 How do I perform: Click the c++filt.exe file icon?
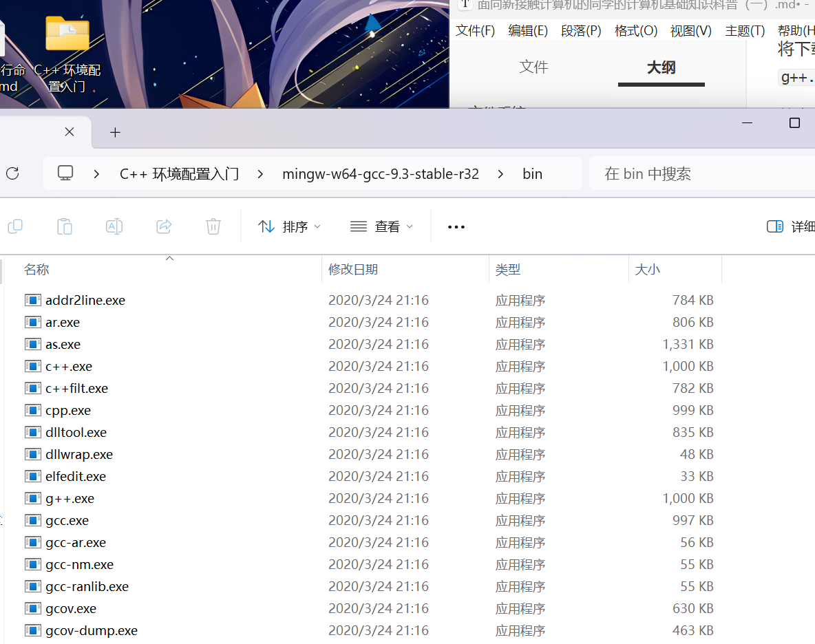tap(33, 389)
